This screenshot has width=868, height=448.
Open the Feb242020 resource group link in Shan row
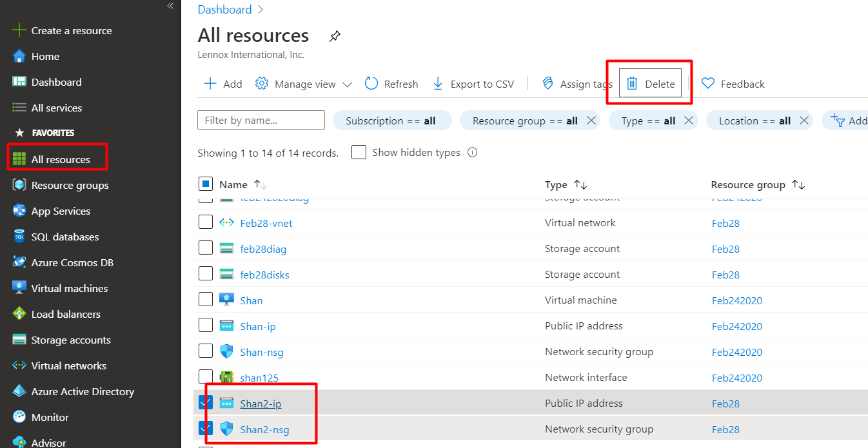click(x=736, y=300)
